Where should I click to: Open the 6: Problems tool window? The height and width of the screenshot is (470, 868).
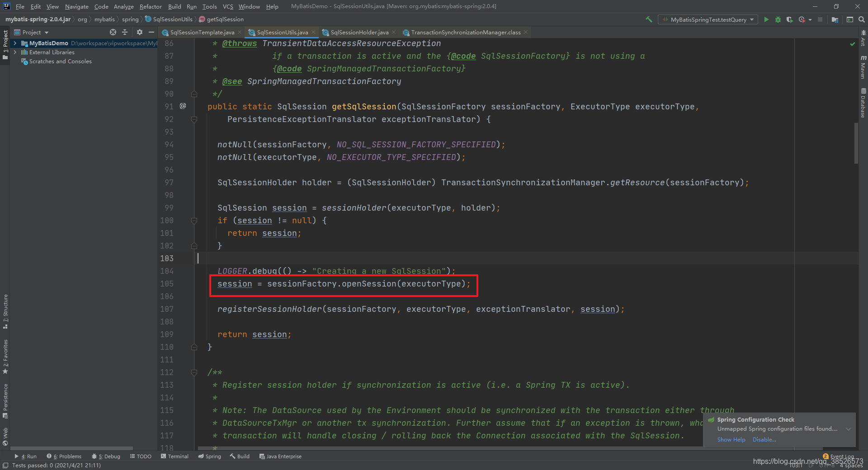click(x=64, y=456)
